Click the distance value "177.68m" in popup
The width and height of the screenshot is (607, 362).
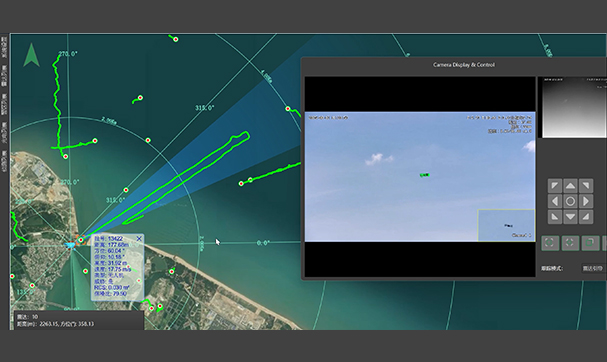[x=118, y=245]
